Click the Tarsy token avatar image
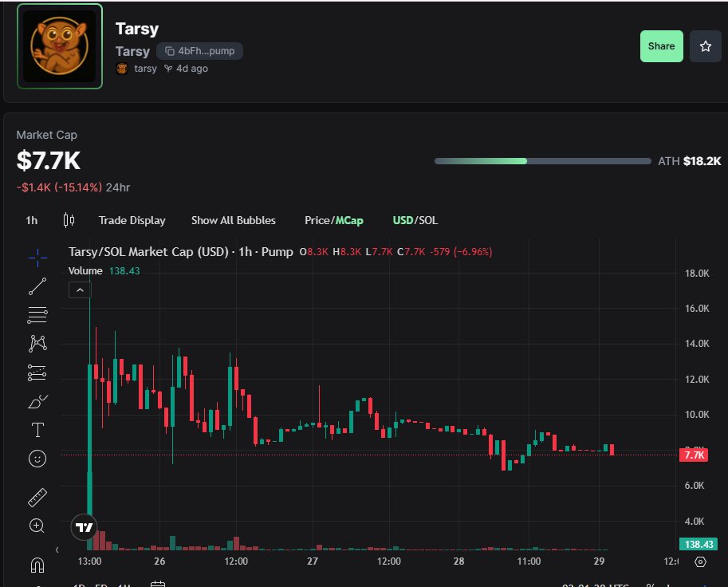 (x=60, y=46)
